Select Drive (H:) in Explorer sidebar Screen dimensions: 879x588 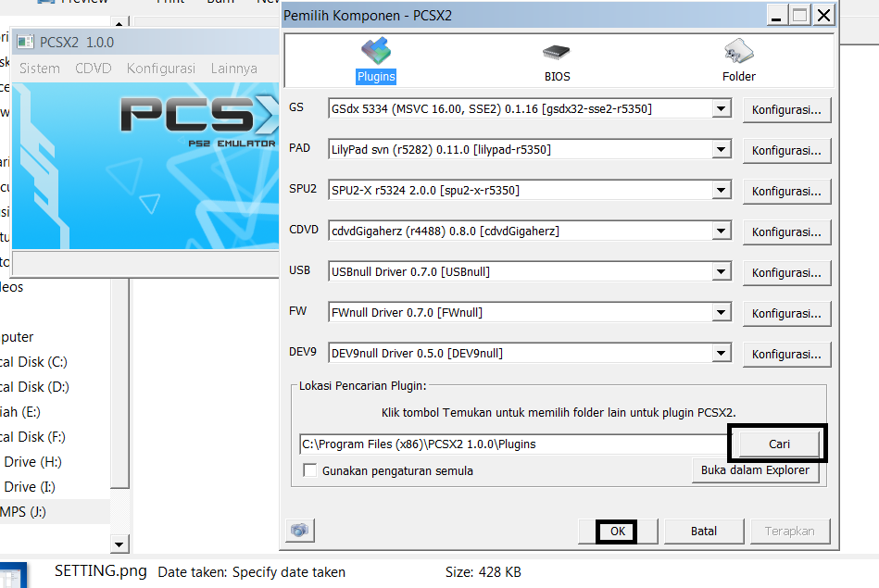(x=32, y=462)
